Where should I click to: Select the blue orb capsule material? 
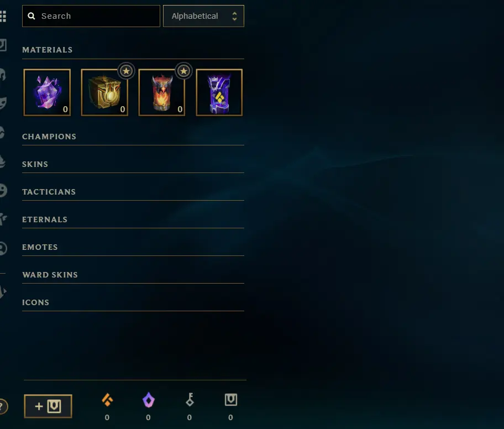(x=219, y=93)
